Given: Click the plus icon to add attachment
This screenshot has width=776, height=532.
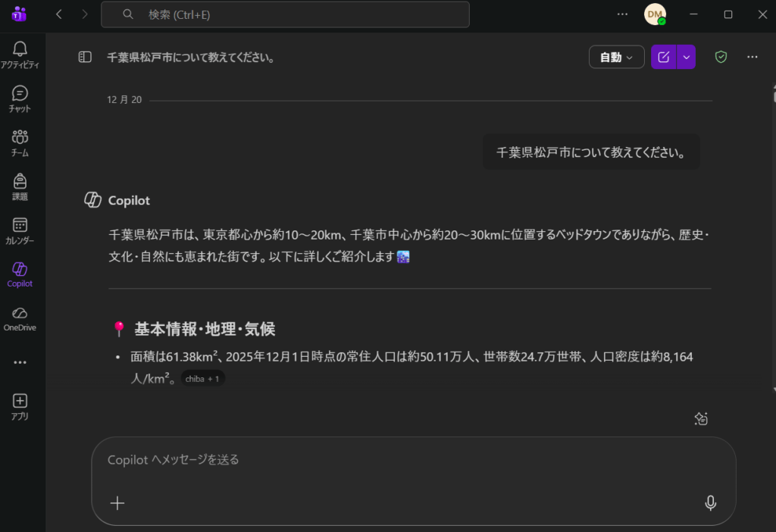Looking at the screenshot, I should coord(117,503).
